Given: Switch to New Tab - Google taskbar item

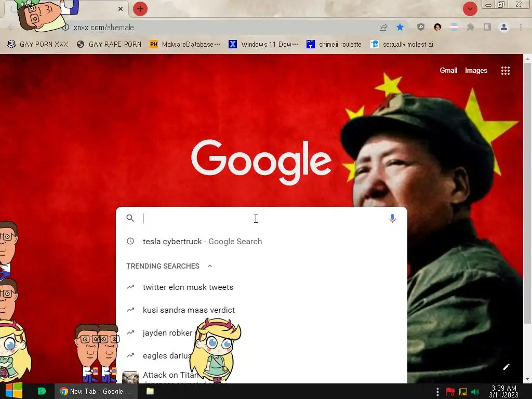Looking at the screenshot, I should [x=96, y=391].
